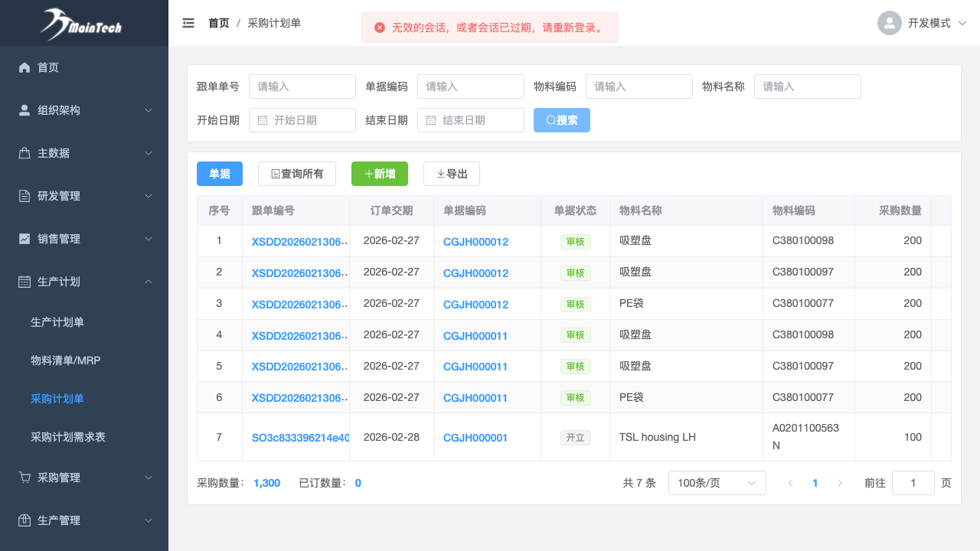The image size is (980, 551).
Task: Collapse the 生产计划 submenu
Action: 84,282
